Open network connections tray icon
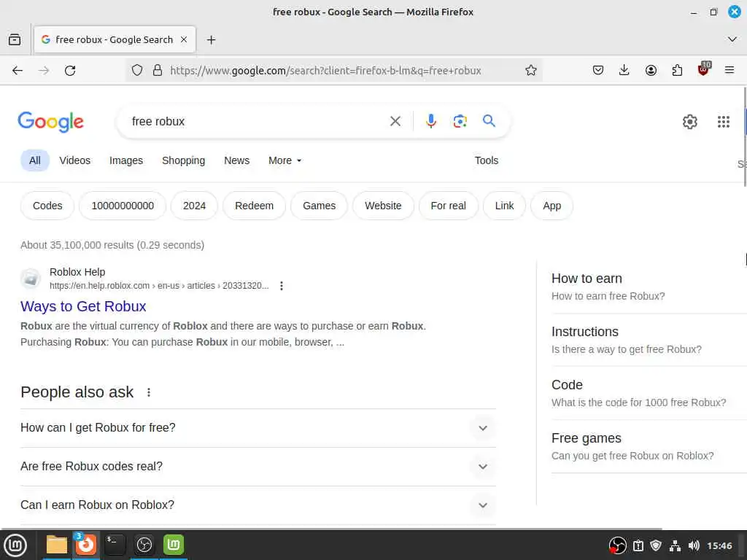747x560 pixels. coord(675,545)
